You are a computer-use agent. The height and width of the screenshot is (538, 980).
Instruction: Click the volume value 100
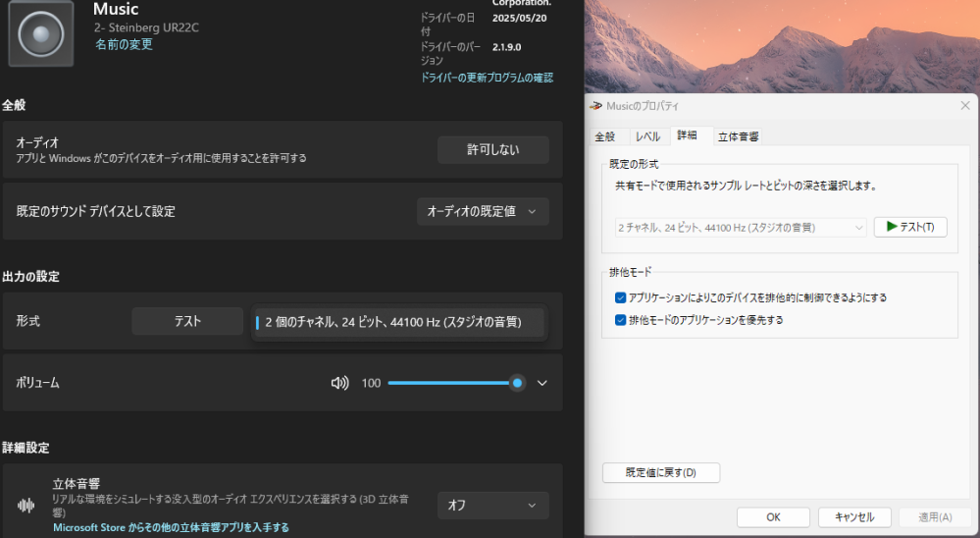tap(371, 383)
